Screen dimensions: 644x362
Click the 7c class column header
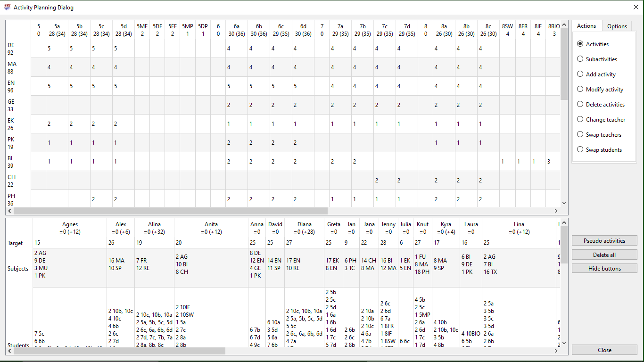385,30
